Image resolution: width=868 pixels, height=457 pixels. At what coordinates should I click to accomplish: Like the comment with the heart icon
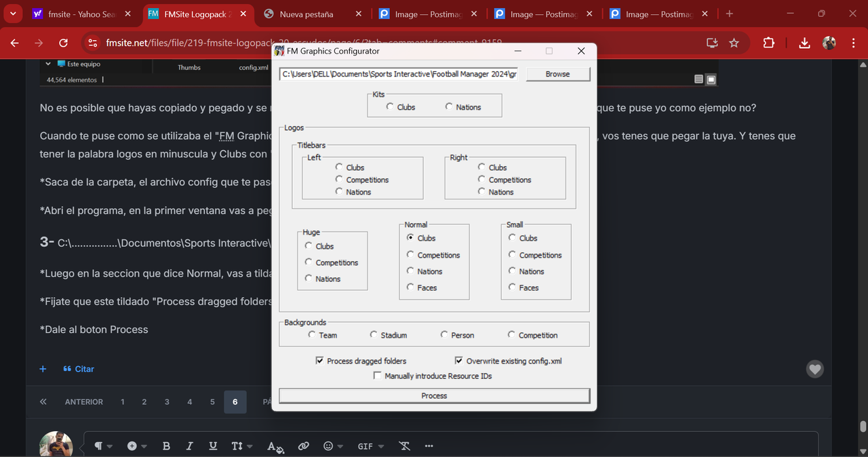(815, 370)
